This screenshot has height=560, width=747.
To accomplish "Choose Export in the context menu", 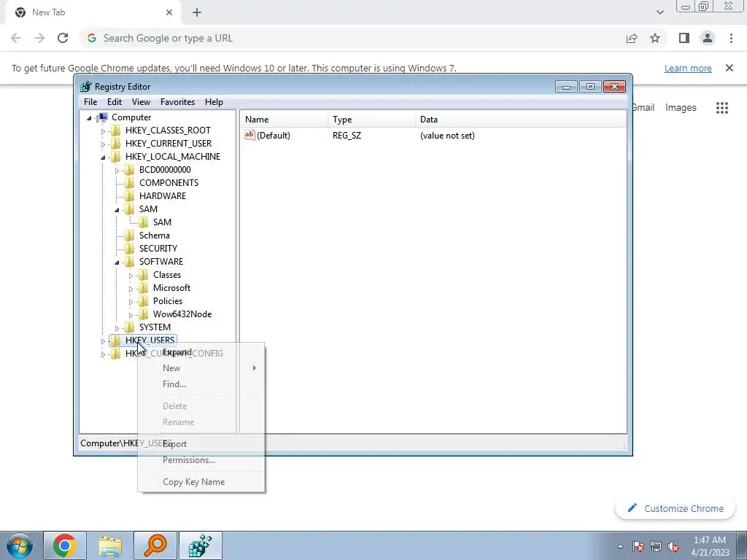I will [x=201, y=444].
